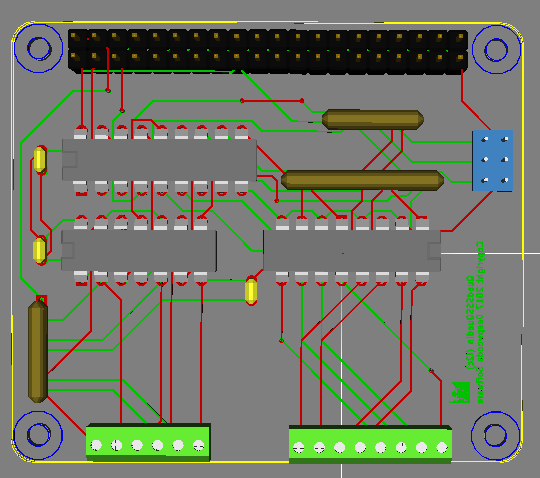Select the upper 18-pin DIP chip
Viewport: 540px width, 478px height.
point(159,160)
